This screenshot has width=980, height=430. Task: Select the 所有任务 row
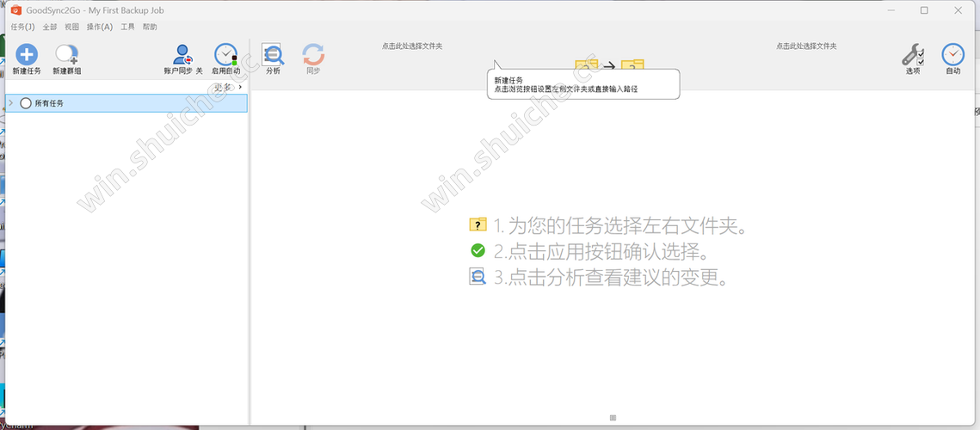point(126,103)
